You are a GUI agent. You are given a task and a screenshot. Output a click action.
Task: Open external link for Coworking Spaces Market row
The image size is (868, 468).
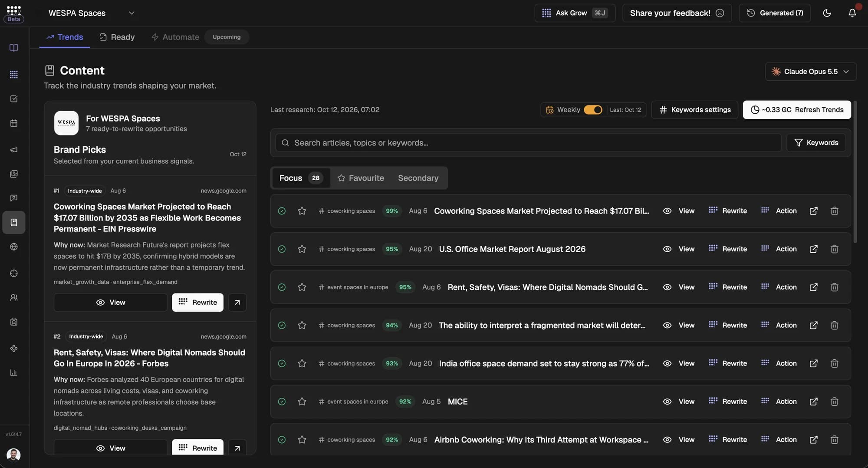[814, 211]
